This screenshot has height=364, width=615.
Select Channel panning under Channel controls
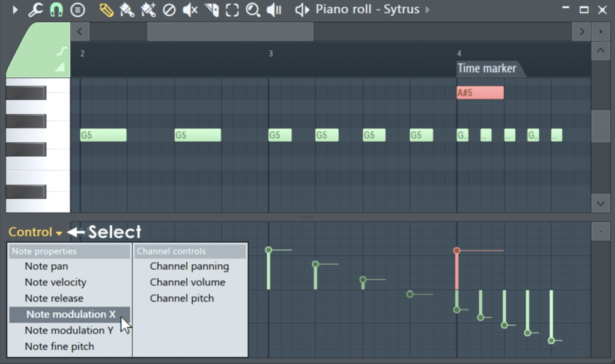pyautogui.click(x=190, y=265)
